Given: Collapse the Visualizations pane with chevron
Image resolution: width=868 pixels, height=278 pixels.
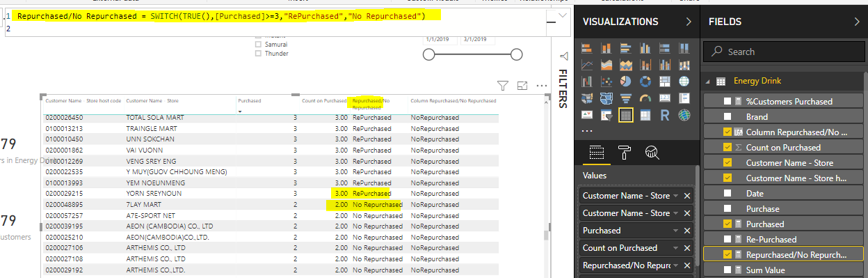Looking at the screenshot, I should click(x=689, y=22).
